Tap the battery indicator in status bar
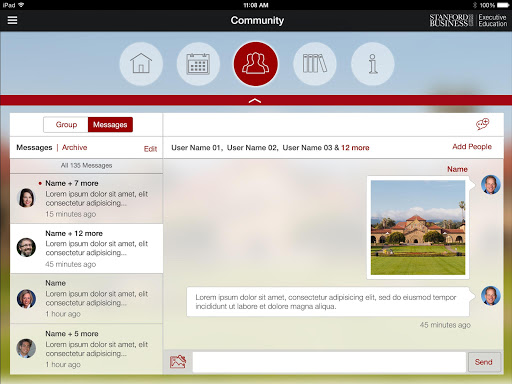 503,5
